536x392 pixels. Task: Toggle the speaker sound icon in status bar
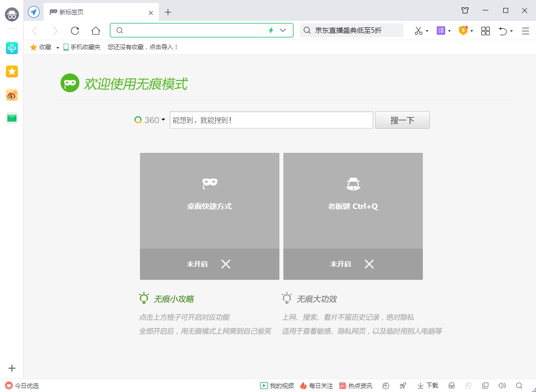tap(502, 386)
